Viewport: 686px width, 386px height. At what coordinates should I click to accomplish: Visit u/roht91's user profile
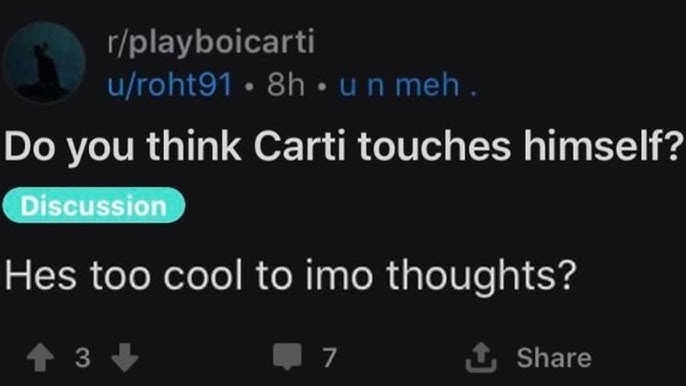point(170,84)
